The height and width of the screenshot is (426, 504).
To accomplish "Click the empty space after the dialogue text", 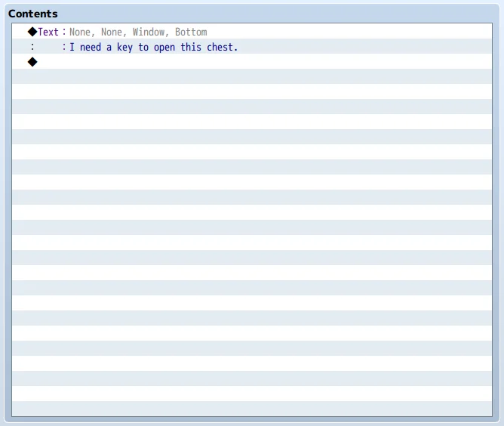I will [362, 47].
